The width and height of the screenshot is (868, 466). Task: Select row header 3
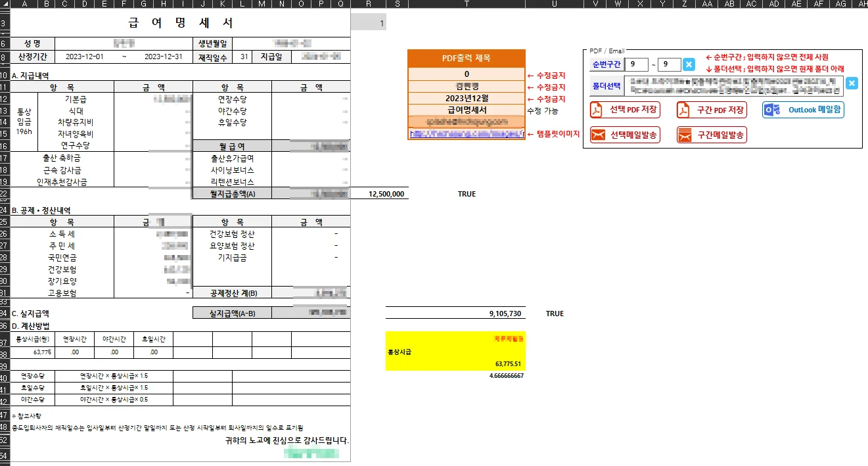5,23
